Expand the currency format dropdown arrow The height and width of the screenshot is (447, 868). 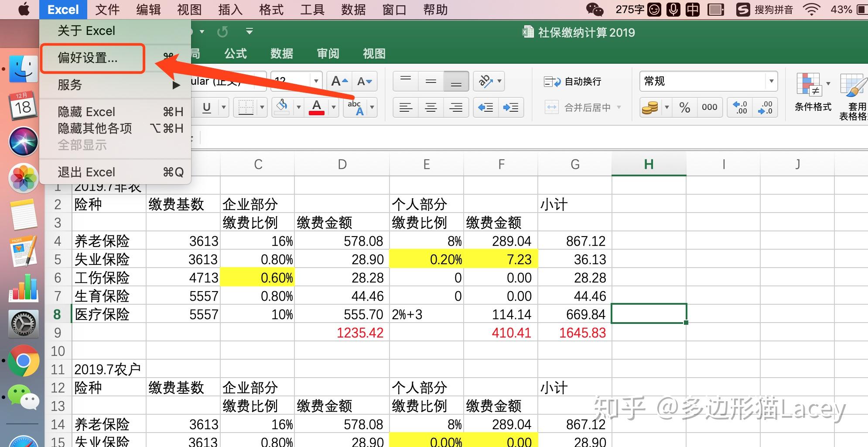pos(666,107)
